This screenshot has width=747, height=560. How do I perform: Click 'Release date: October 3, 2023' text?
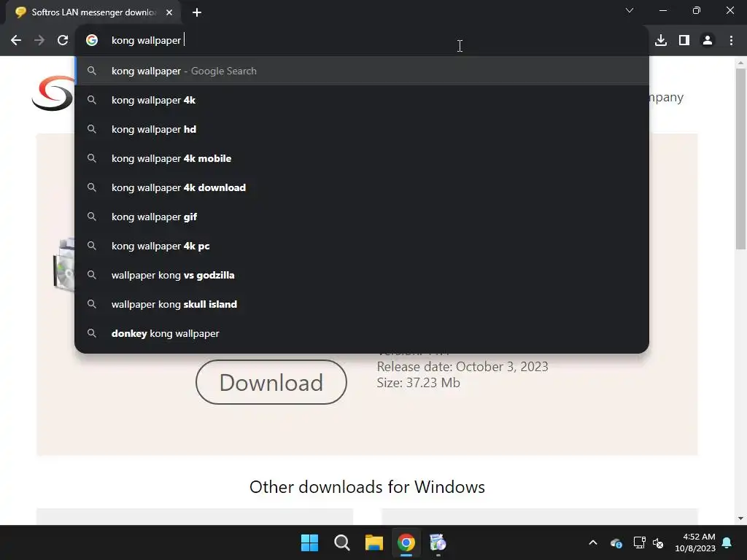[462, 367]
